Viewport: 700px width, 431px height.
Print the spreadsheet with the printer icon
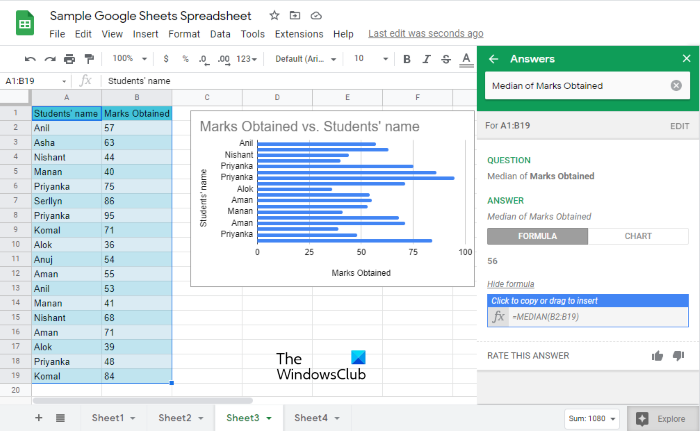[x=69, y=59]
